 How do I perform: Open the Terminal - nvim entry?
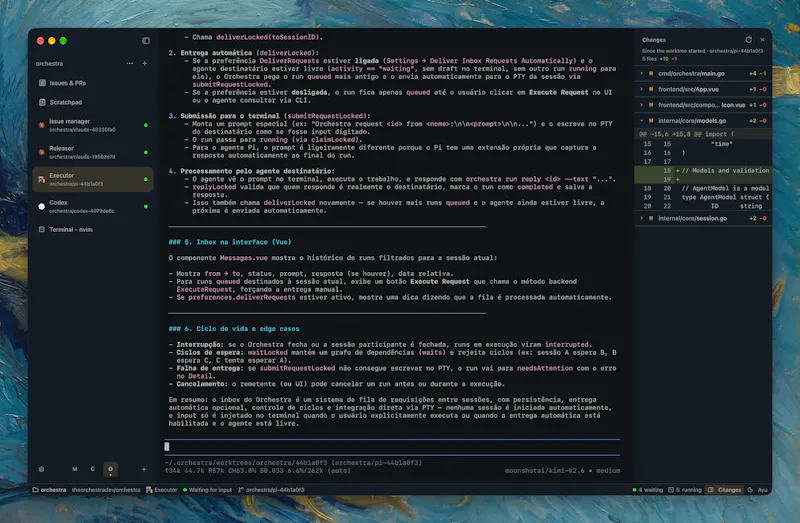pos(93,230)
